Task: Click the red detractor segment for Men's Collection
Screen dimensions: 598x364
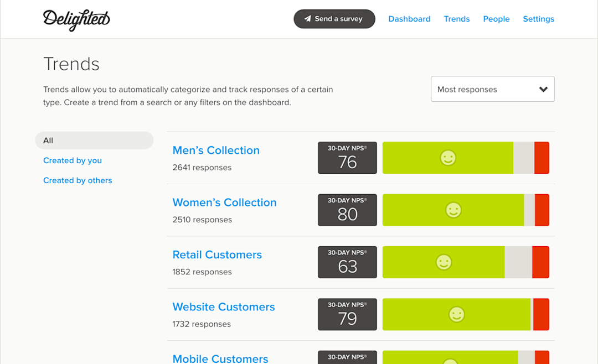Action: pos(542,158)
